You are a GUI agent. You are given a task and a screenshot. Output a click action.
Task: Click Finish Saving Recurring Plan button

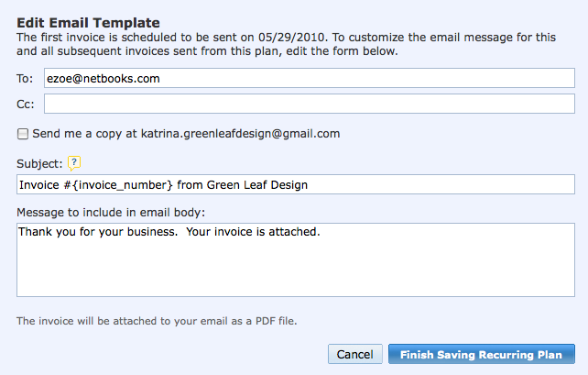point(481,354)
